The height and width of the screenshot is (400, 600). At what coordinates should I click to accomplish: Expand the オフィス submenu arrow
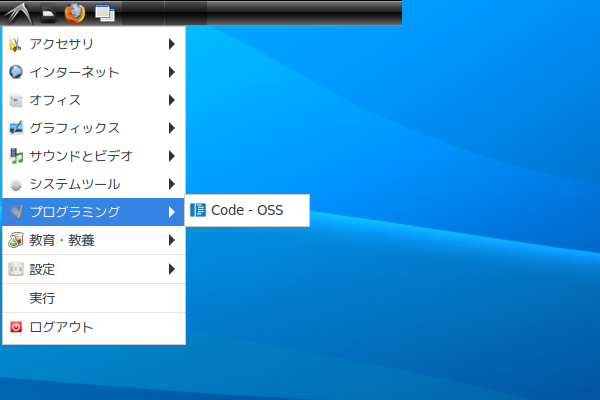point(172,100)
